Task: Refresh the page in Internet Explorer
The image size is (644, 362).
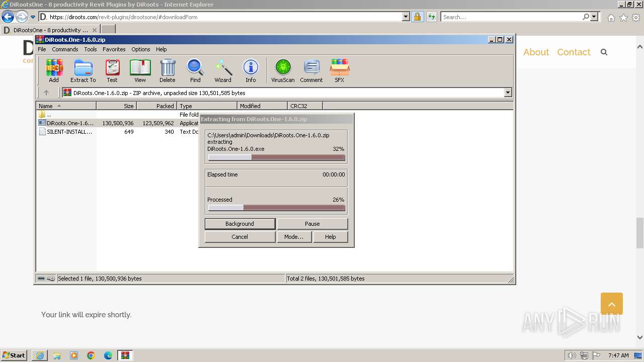Action: pos(431,17)
